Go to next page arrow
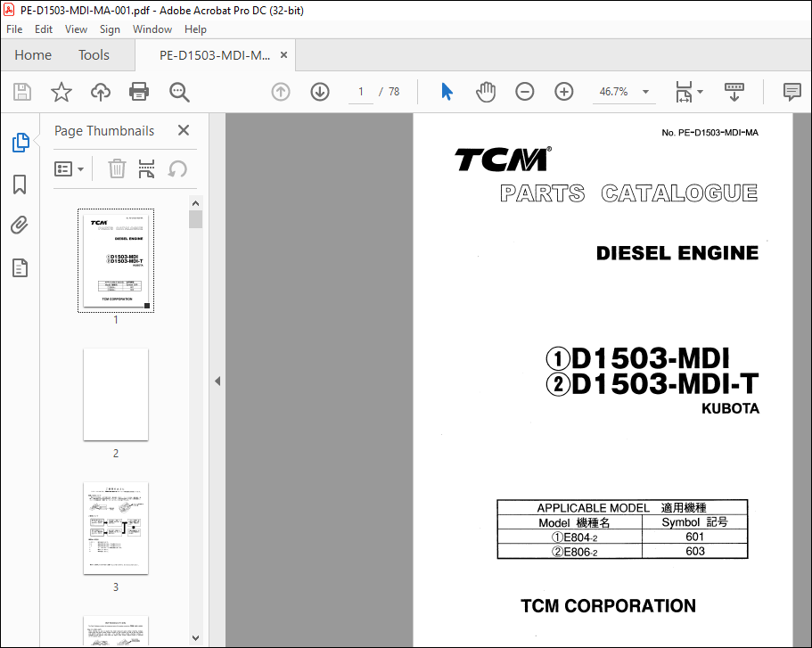 tap(320, 92)
